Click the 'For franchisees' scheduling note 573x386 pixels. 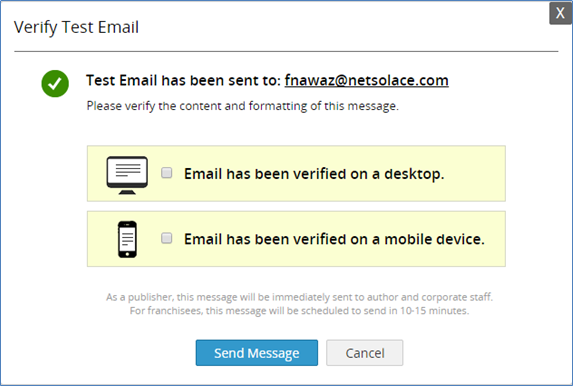299,311
